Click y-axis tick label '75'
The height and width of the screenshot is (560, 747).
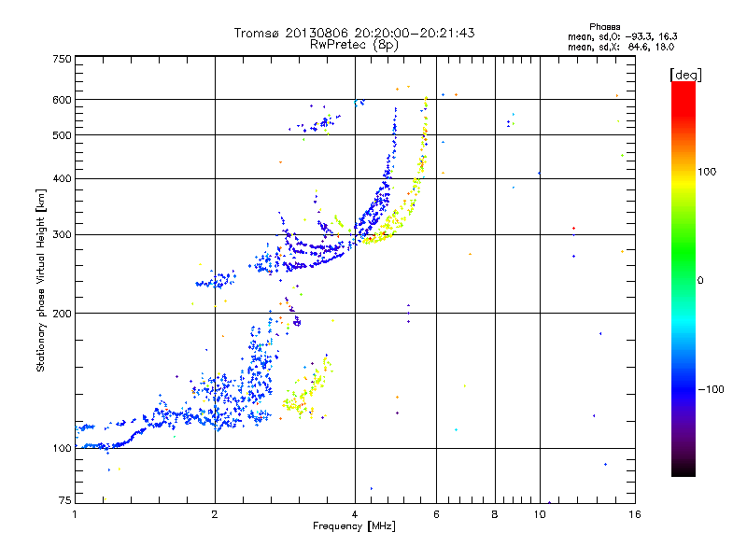click(x=65, y=500)
